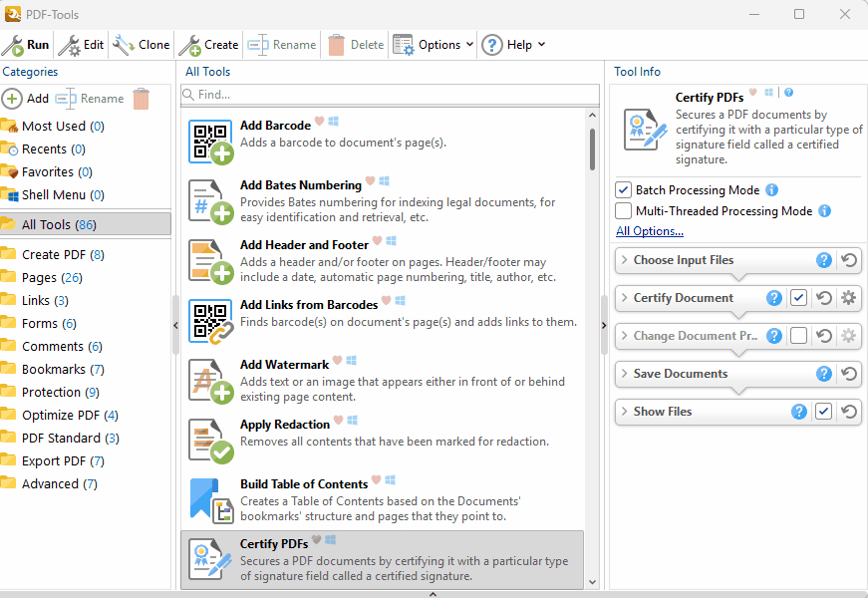Image resolution: width=868 pixels, height=598 pixels.
Task: Open the Options dropdown menu
Action: (434, 45)
